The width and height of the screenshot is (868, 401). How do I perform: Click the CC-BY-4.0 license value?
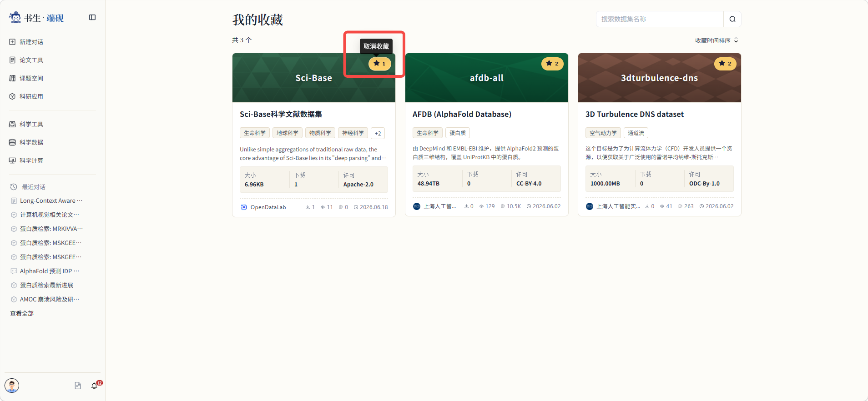point(529,184)
